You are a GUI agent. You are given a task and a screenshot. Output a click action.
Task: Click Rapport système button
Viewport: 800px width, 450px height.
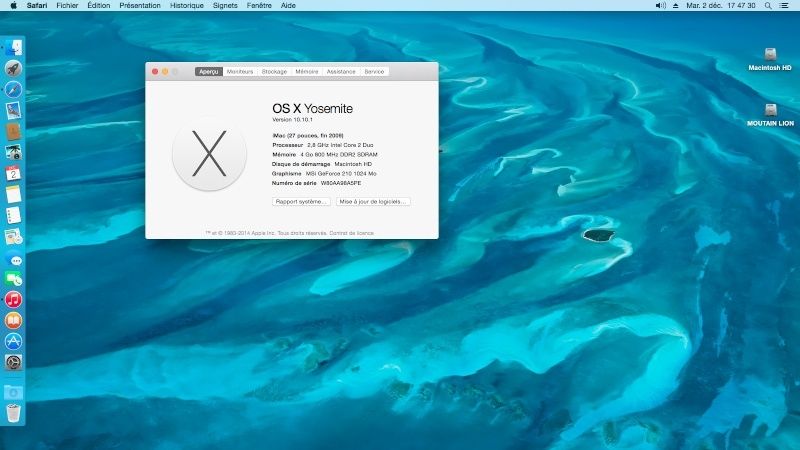301,202
